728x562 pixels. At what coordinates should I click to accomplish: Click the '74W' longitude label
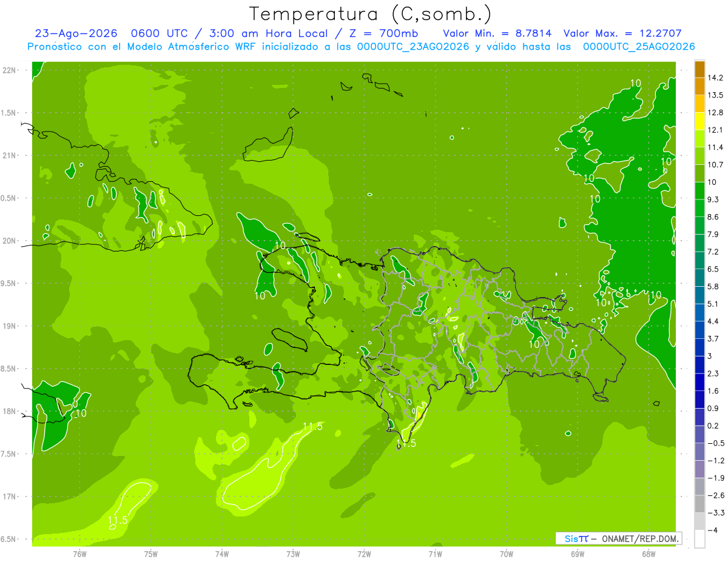pyautogui.click(x=222, y=554)
